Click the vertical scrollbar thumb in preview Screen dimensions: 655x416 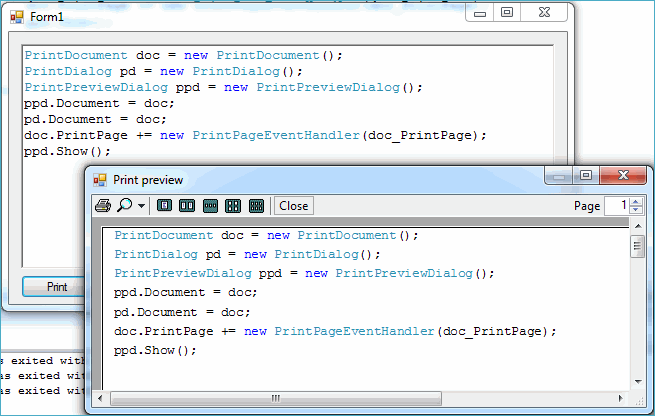click(x=637, y=246)
